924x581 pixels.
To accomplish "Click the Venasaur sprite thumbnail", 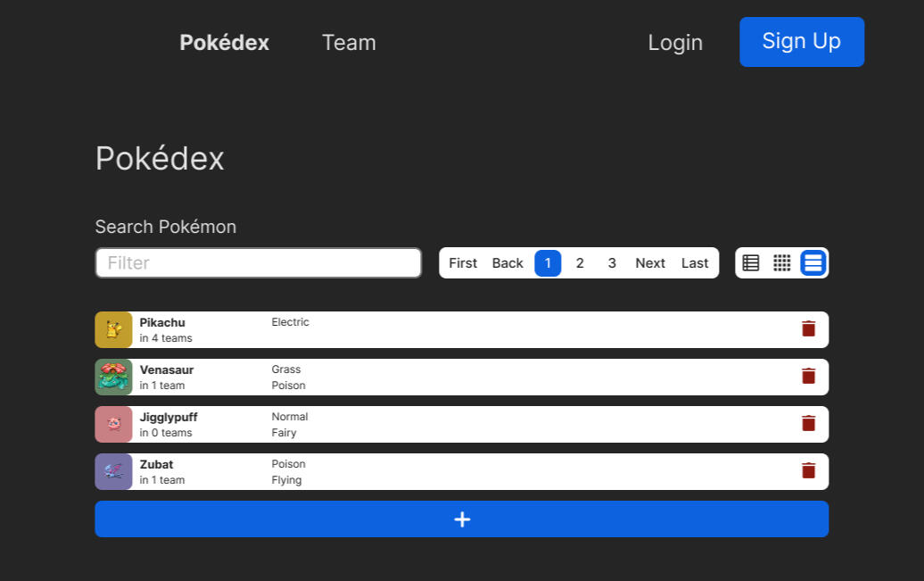I will 114,377.
